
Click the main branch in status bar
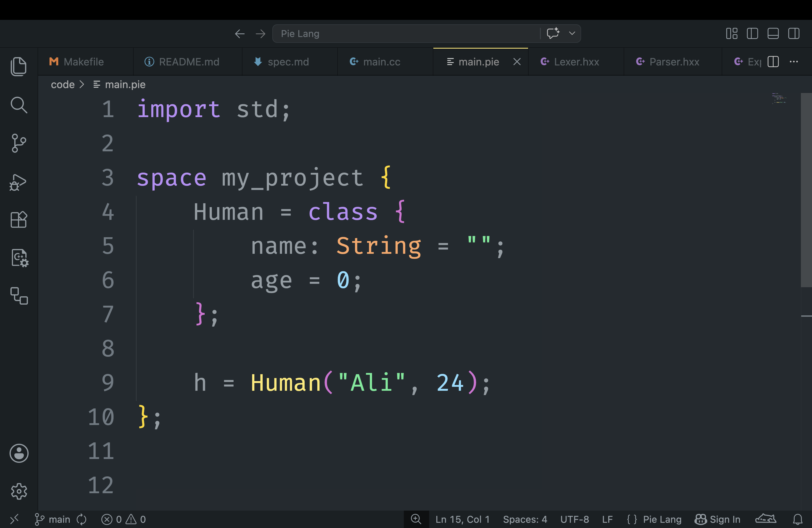[x=52, y=519]
